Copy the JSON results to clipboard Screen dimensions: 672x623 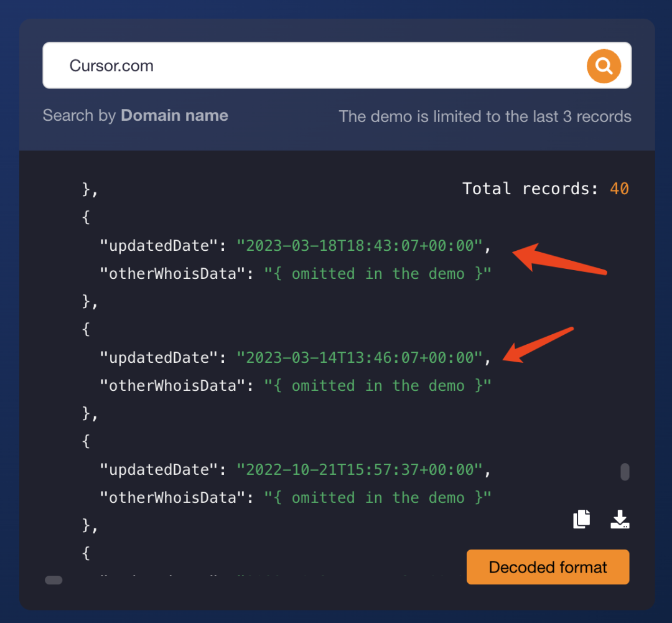pos(582,519)
